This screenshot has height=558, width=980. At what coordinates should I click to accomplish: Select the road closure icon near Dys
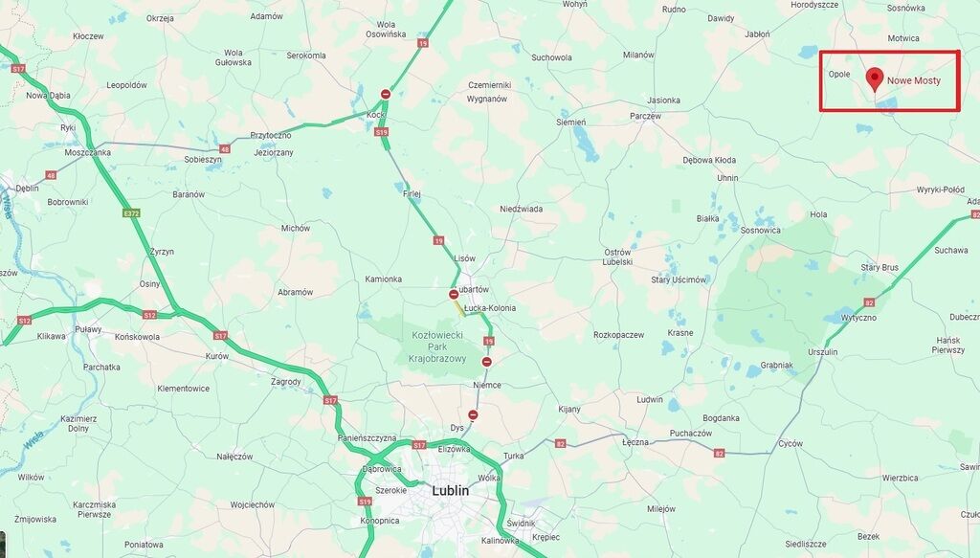click(x=473, y=414)
